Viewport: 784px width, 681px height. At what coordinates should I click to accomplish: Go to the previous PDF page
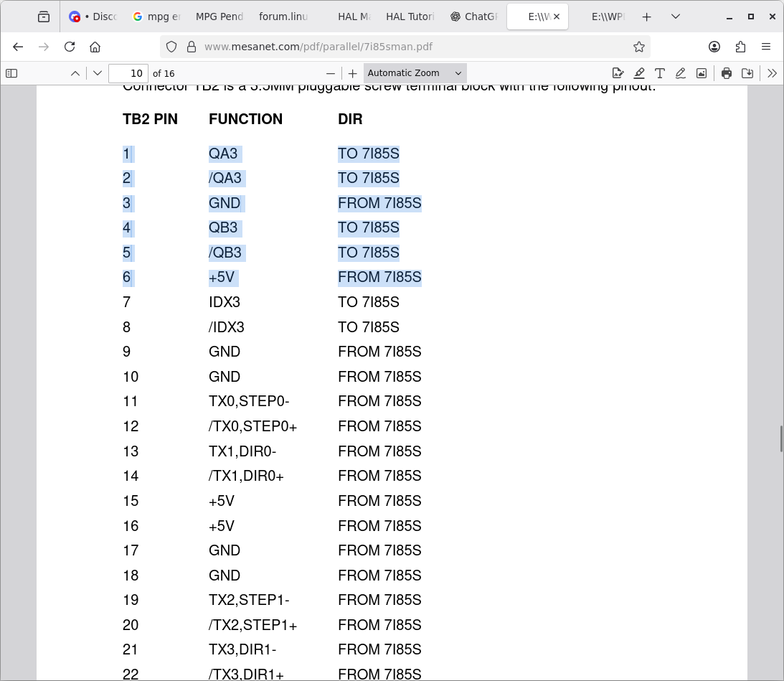tap(75, 73)
